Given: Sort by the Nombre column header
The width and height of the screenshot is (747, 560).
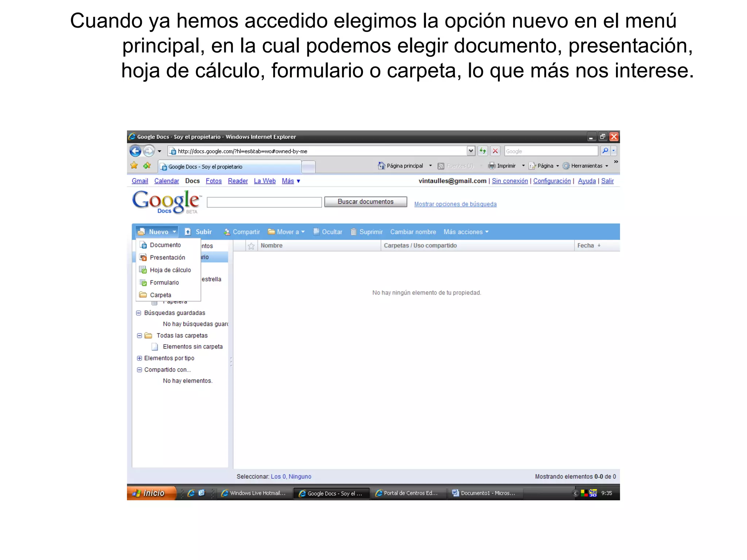Looking at the screenshot, I should pos(319,246).
